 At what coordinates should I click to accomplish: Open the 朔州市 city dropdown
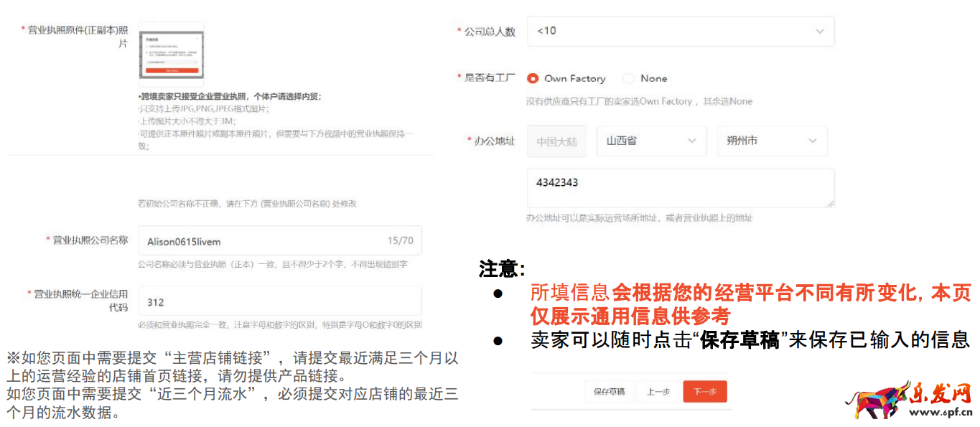coord(773,141)
